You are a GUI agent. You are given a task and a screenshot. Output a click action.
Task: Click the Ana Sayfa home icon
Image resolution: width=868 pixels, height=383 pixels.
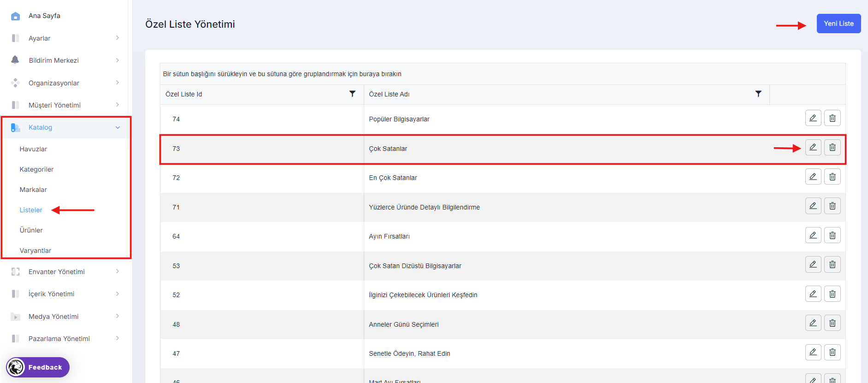click(x=15, y=16)
